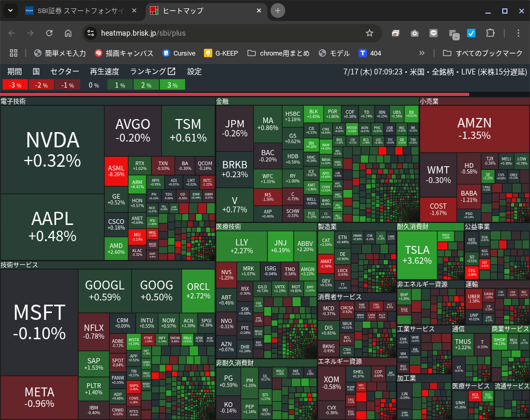Click the red timeline progress bar
530x420 pixels.
point(234,94)
